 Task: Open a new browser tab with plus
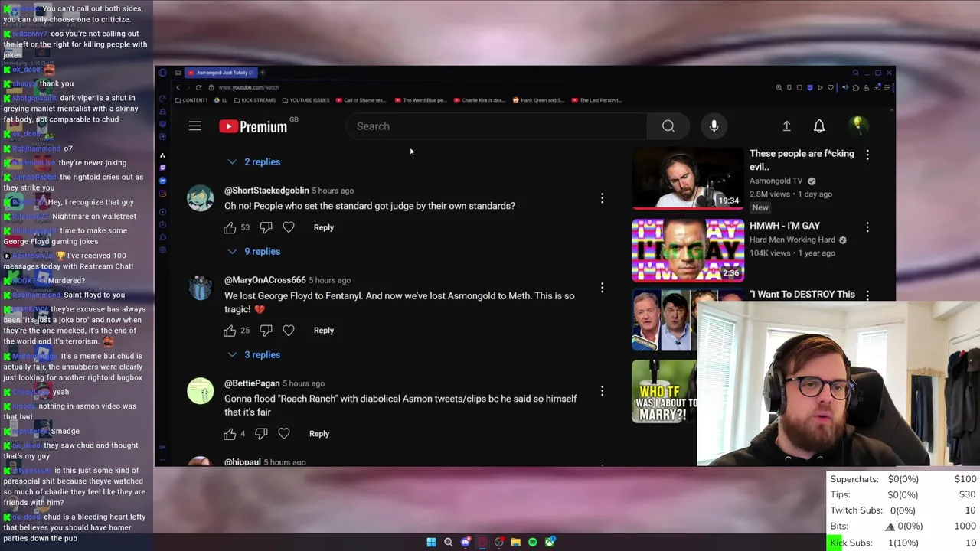tap(263, 73)
